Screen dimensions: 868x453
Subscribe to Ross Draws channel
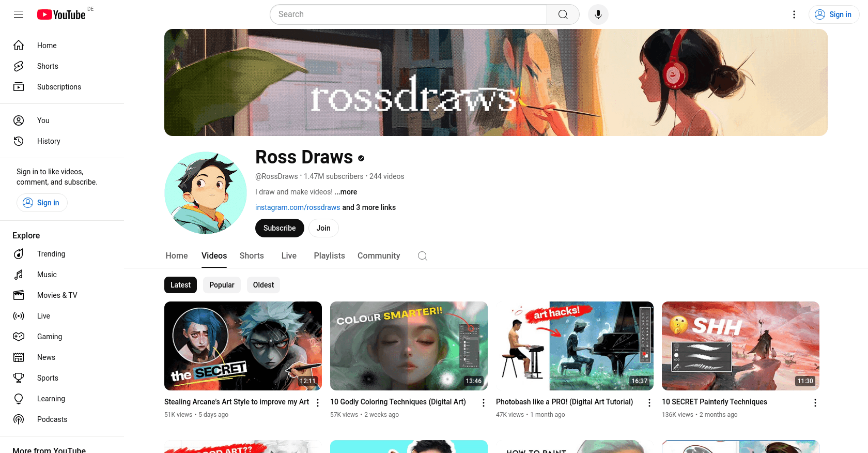pos(280,228)
